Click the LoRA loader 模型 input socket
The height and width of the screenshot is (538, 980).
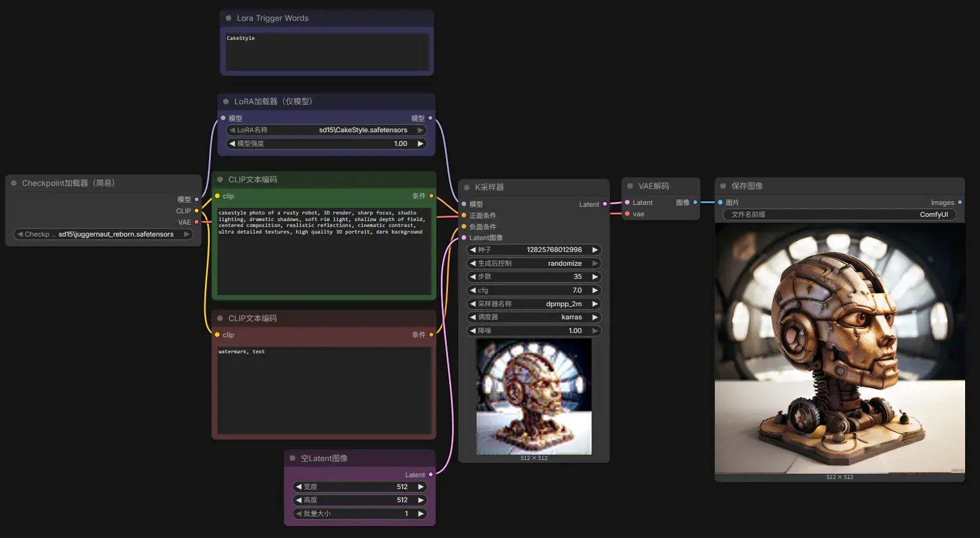pos(223,118)
